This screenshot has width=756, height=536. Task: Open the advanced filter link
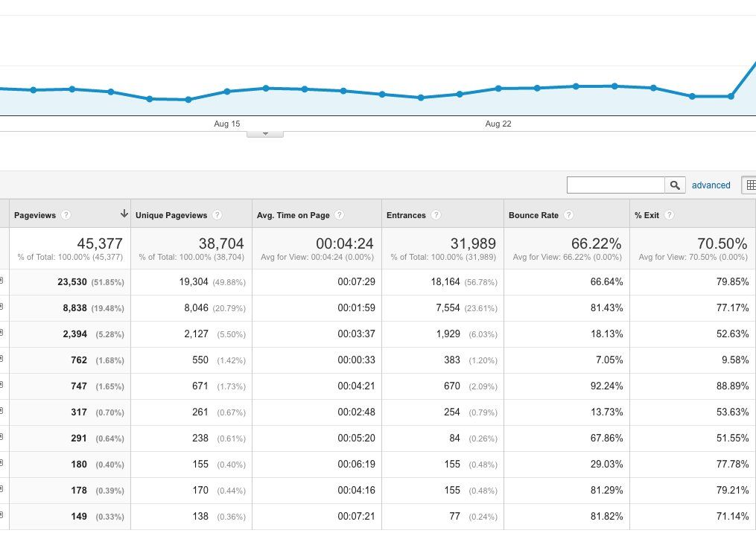pyautogui.click(x=711, y=185)
